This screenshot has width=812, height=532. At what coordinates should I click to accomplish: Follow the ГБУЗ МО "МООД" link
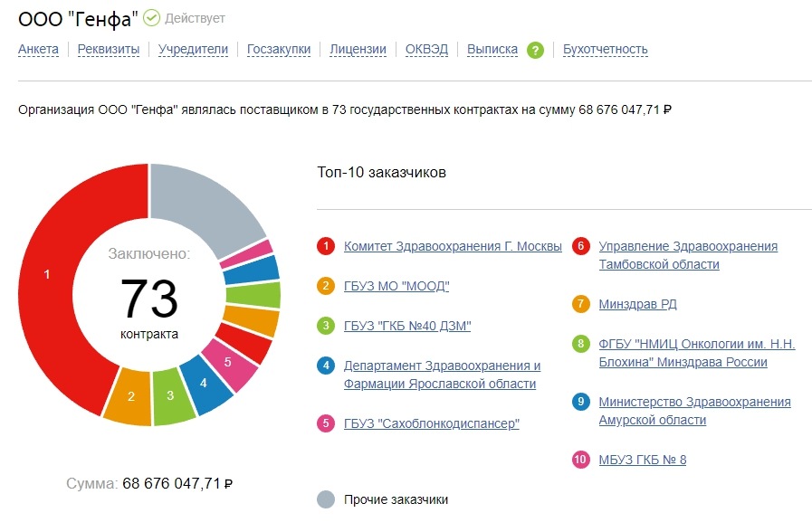(396, 286)
